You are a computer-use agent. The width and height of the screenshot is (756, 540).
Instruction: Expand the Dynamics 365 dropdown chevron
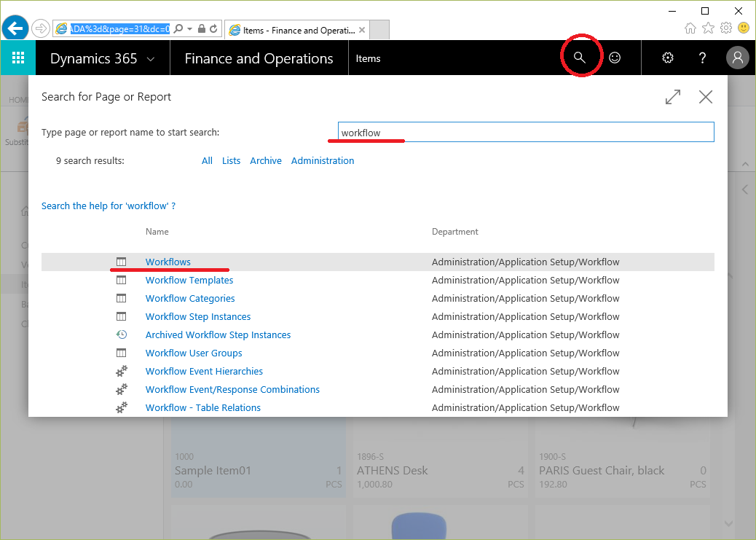[151, 59]
